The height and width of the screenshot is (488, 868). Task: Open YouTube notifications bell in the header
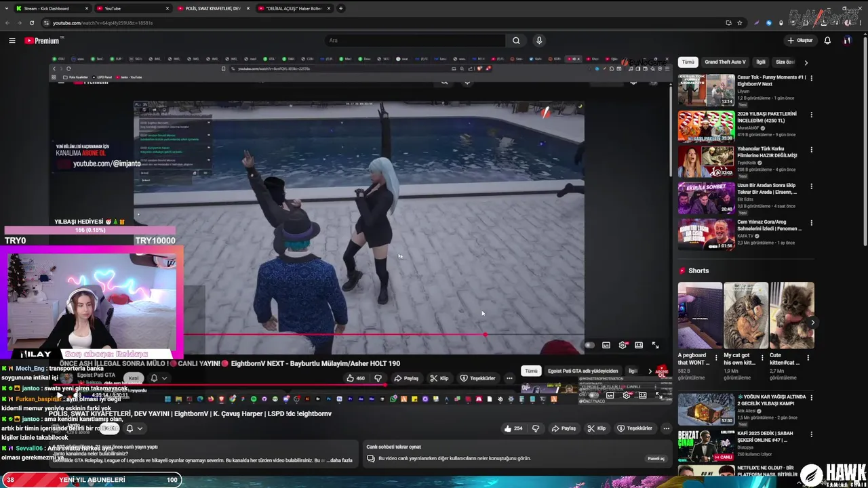tap(827, 41)
